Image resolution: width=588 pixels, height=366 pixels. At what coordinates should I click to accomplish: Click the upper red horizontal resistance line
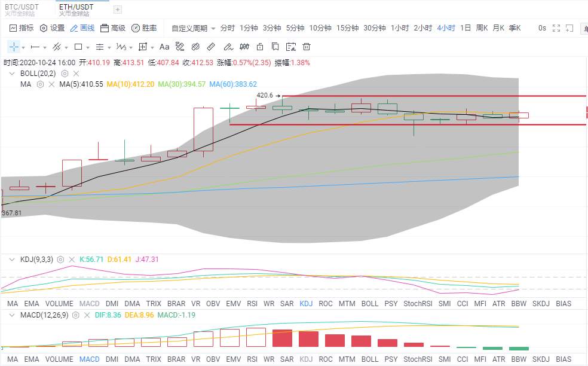pos(434,96)
